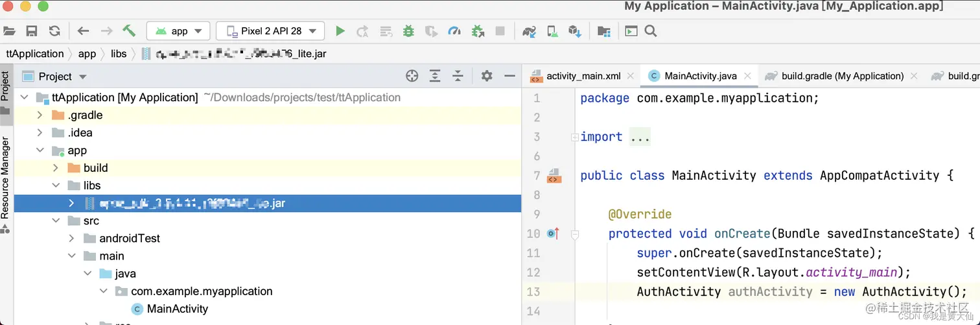
Task: Open the Pixel 2 API 28 device dropdown
Action: (270, 31)
